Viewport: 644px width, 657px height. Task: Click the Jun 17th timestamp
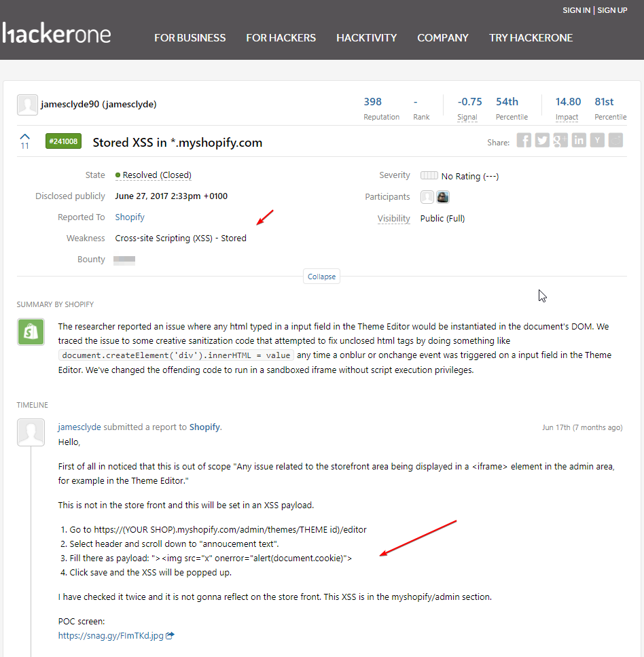pyautogui.click(x=582, y=427)
